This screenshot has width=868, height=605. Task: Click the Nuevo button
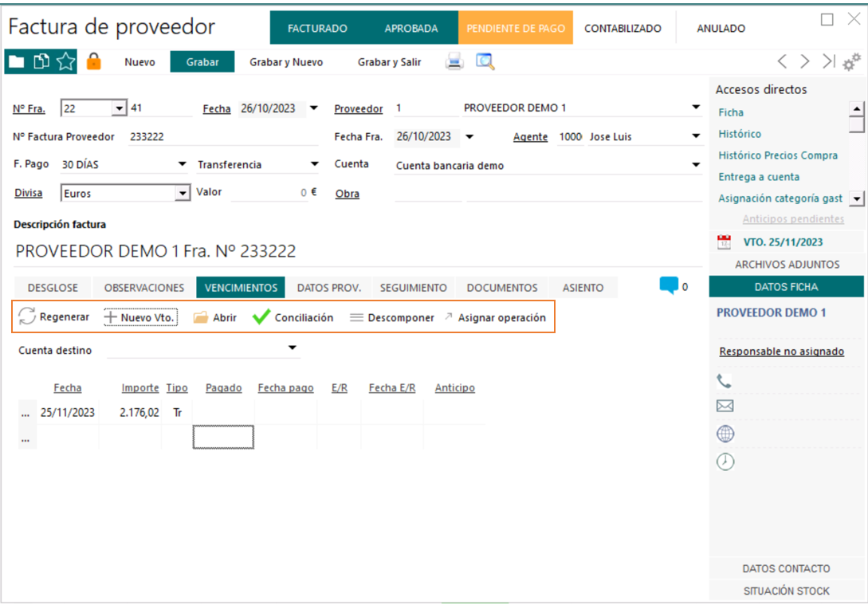(x=139, y=62)
